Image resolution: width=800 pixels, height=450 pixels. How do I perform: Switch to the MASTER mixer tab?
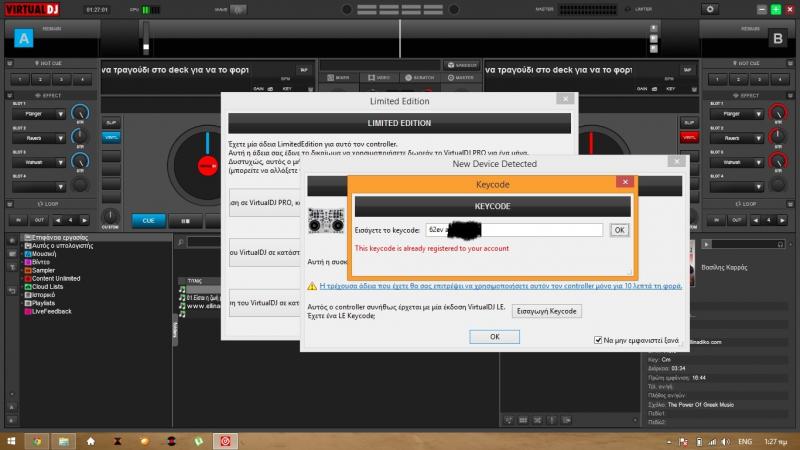pyautogui.click(x=462, y=77)
